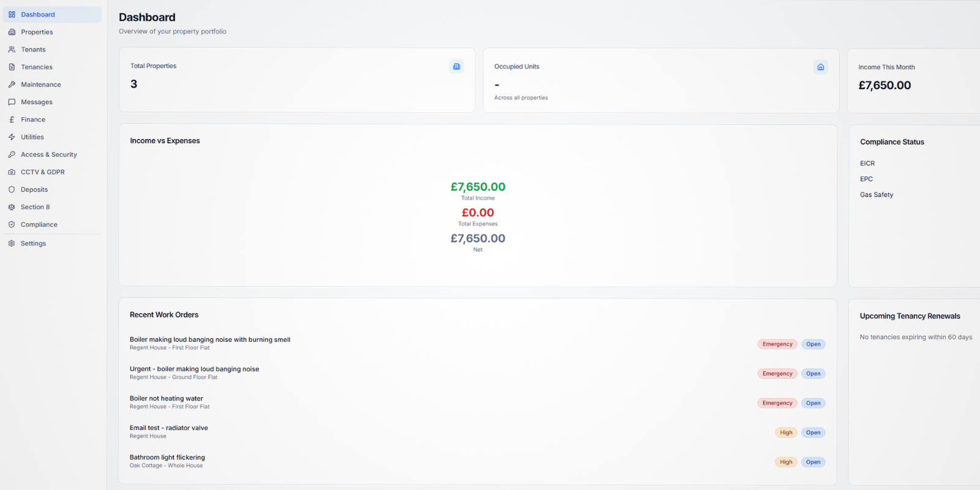Navigate to Access & Security
Screen dimensions: 980x490
pyautogui.click(x=53, y=154)
